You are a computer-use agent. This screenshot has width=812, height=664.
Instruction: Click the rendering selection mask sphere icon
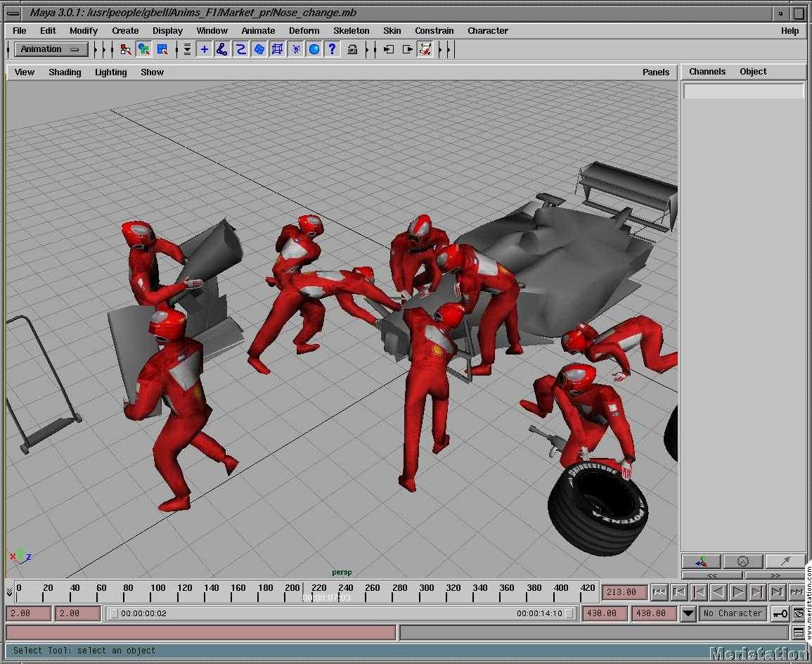[314, 49]
